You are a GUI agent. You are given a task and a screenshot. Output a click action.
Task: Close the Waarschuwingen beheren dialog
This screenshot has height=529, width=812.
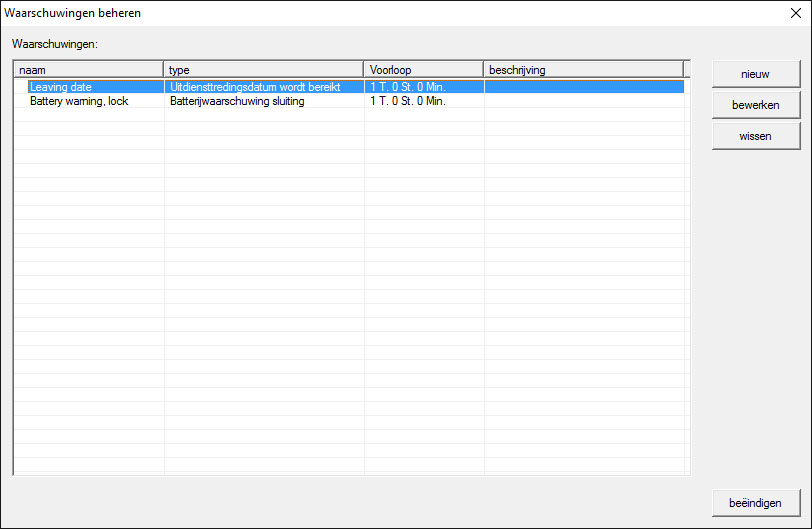point(795,13)
